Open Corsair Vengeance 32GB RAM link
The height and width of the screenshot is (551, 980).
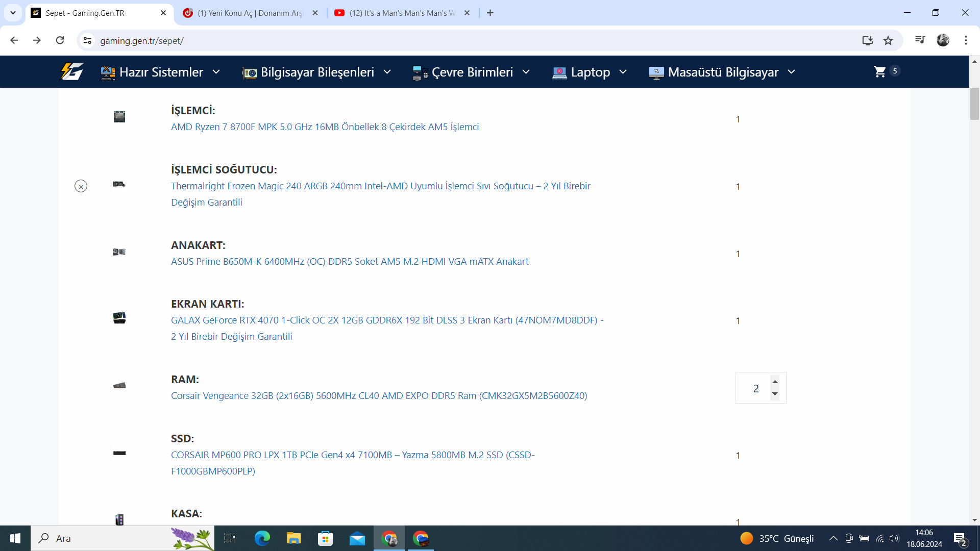click(379, 395)
